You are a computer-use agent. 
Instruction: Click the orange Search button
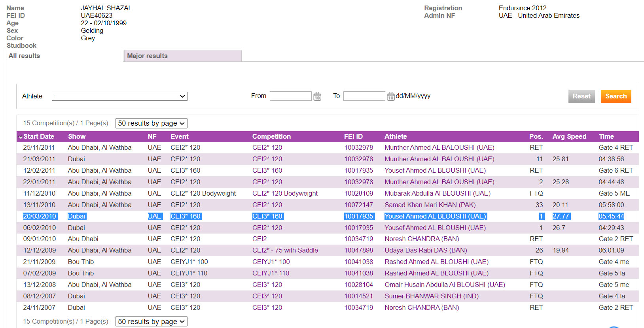[616, 96]
